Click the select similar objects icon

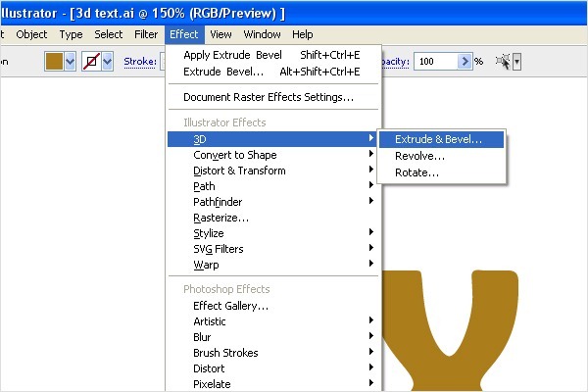tap(503, 62)
